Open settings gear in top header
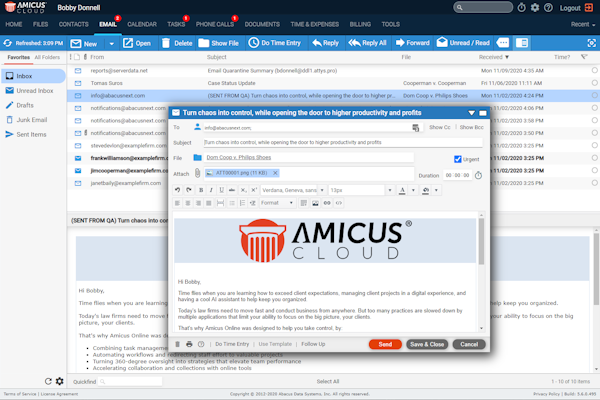The image size is (600, 400). tap(535, 7)
